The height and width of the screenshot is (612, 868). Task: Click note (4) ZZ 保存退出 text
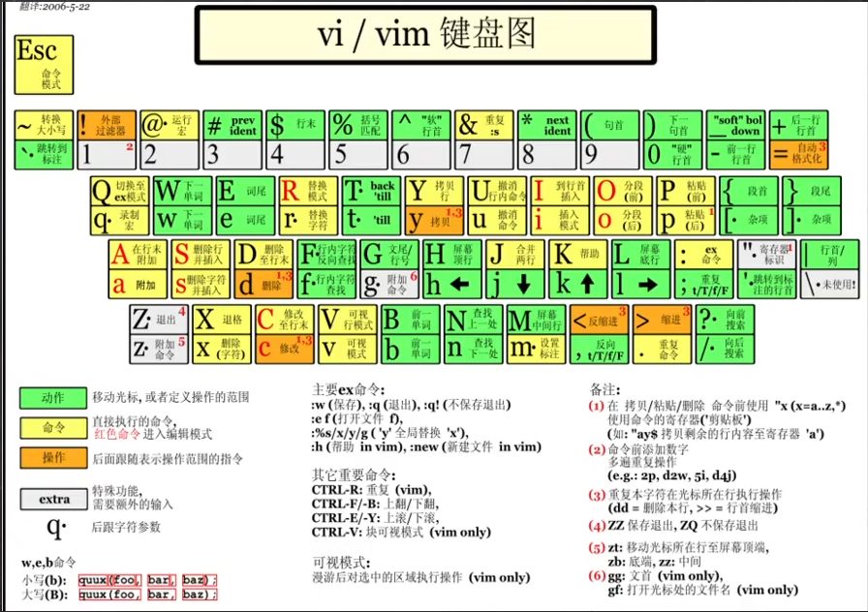(673, 525)
